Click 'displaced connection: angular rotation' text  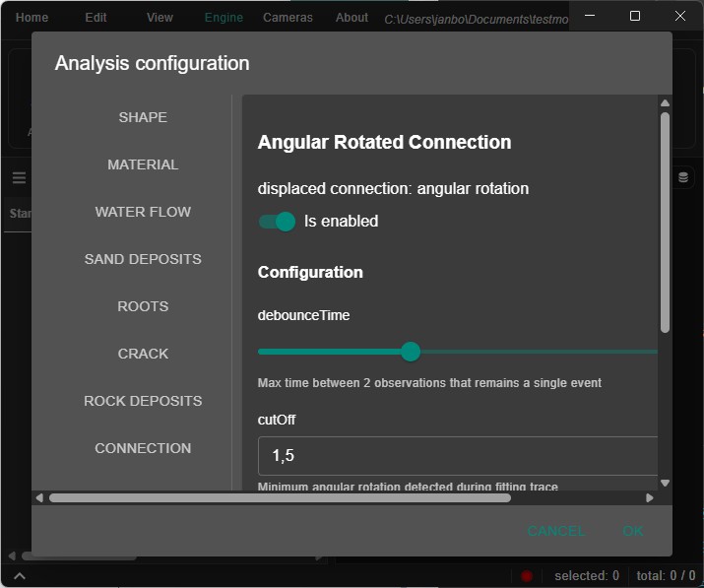coord(393,189)
